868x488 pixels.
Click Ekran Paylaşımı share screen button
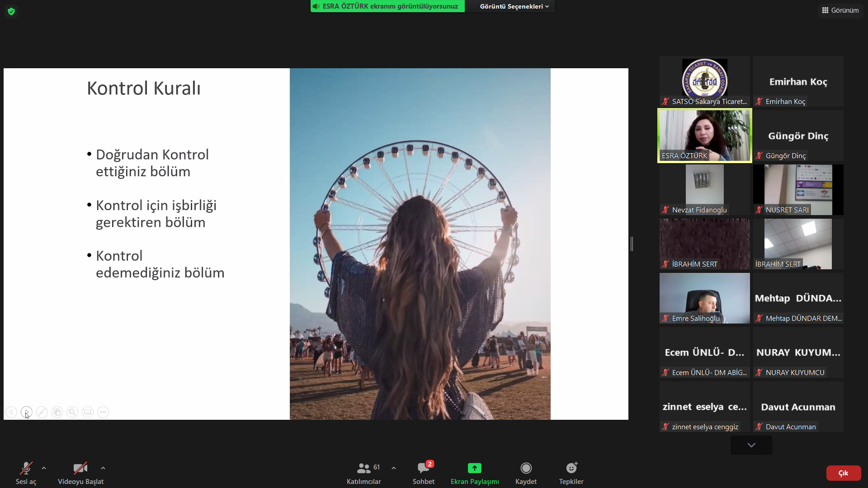475,473
